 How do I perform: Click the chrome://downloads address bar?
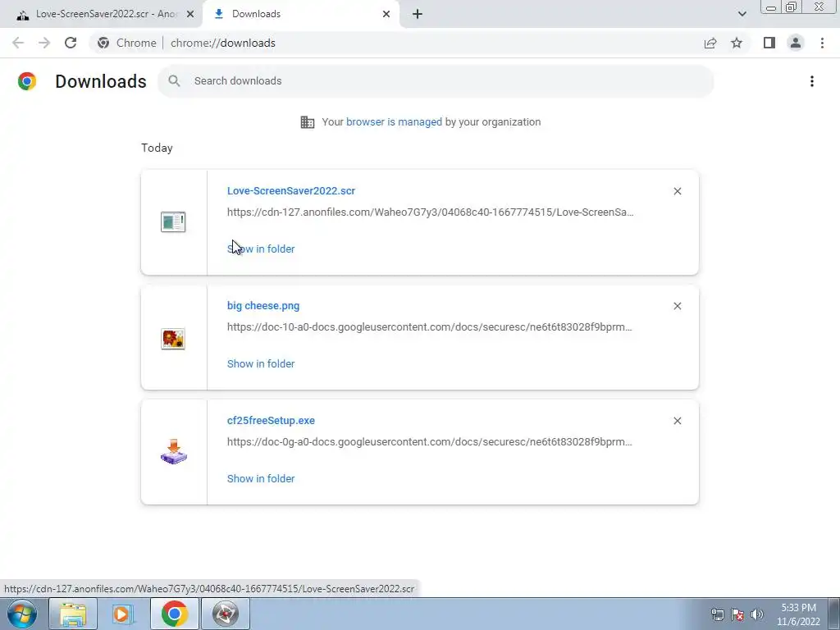tap(223, 43)
